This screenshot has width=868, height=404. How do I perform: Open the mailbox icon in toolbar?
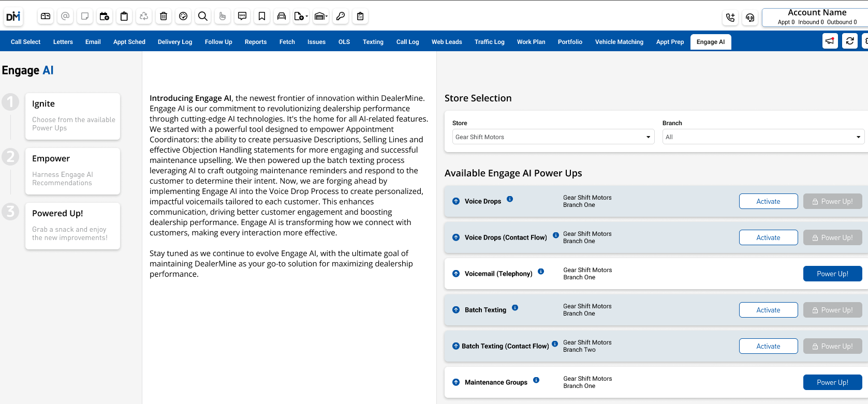click(x=46, y=16)
